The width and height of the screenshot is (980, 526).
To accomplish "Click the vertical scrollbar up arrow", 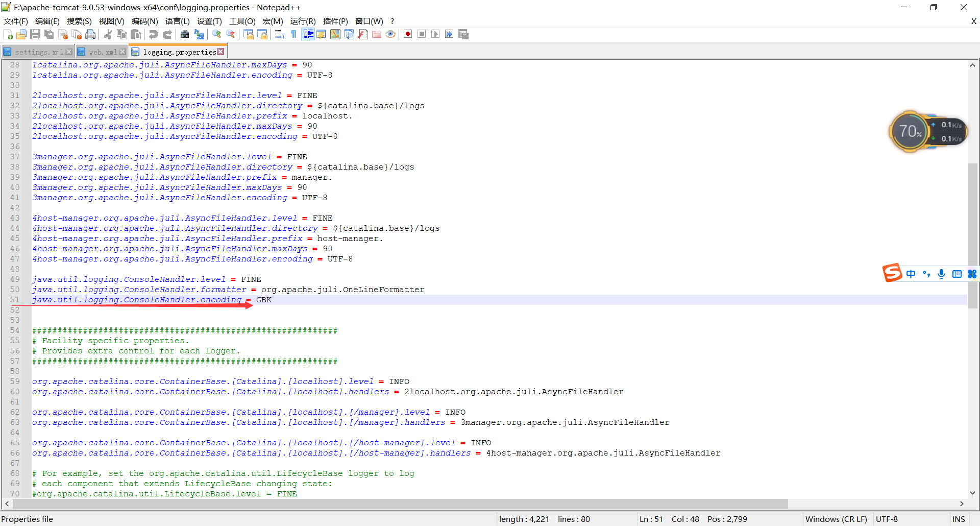I will (972, 65).
